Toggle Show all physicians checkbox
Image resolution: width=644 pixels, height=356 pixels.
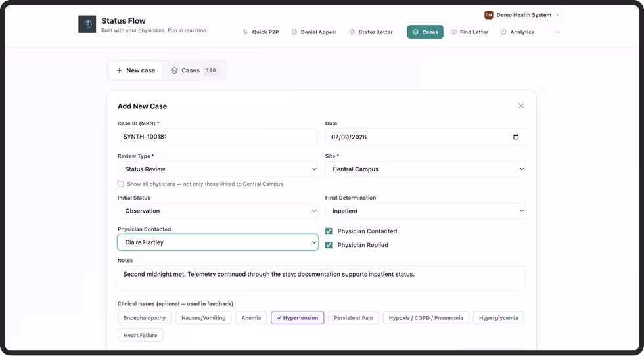121,184
